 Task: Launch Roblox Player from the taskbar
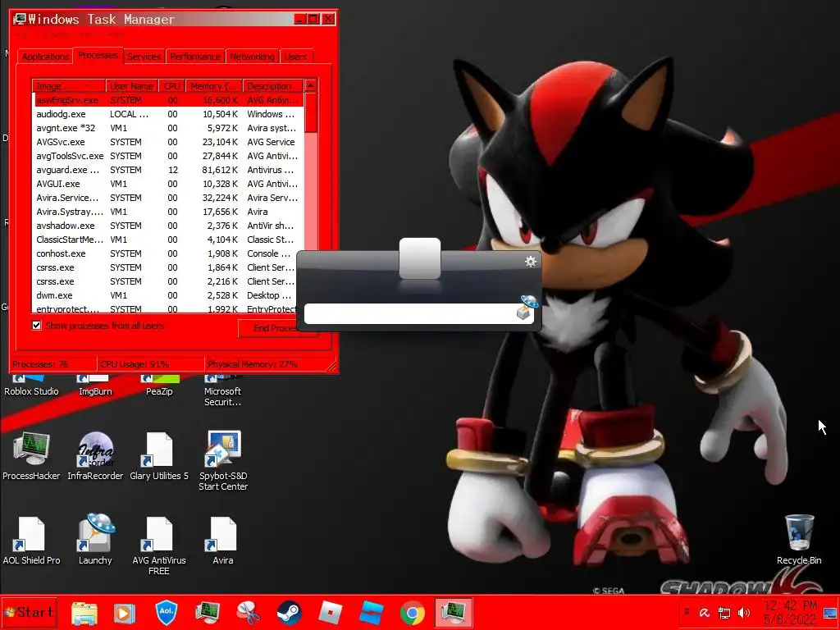[330, 613]
